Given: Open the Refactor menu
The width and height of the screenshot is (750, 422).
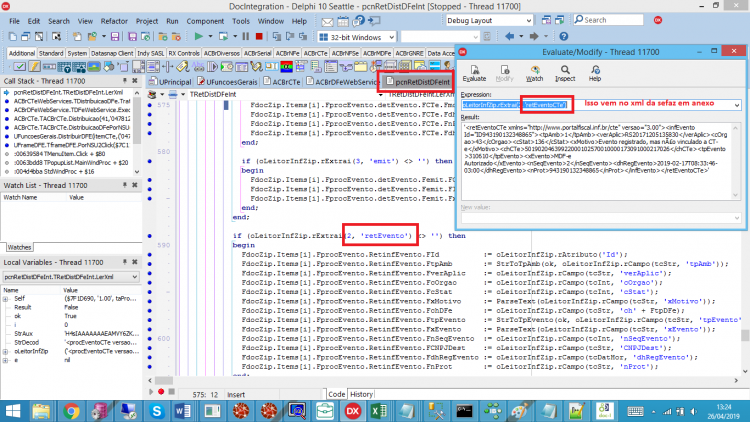Looking at the screenshot, I should click(x=114, y=21).
